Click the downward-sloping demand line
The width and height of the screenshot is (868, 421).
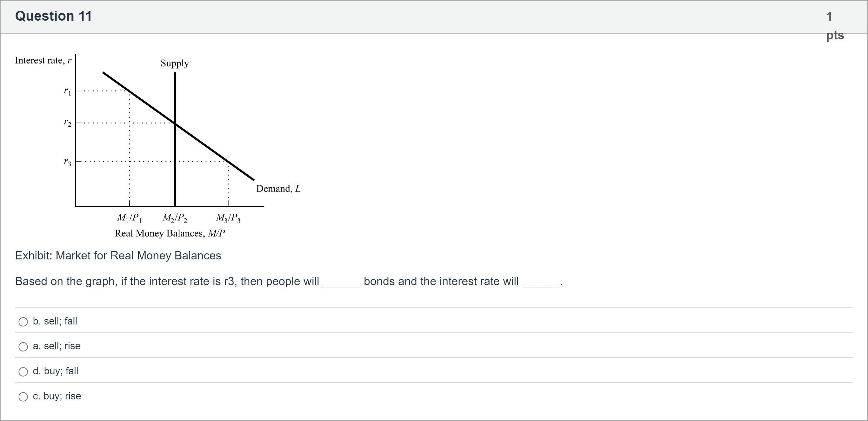(x=209, y=148)
